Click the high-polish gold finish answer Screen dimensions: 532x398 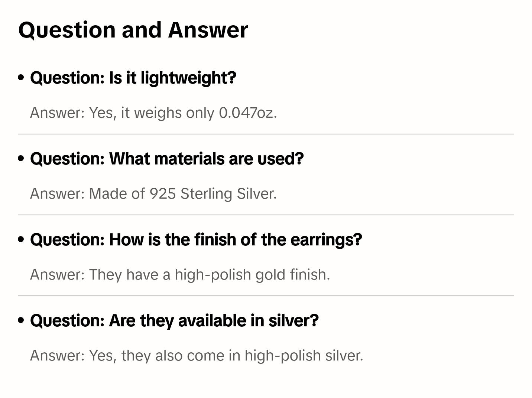coord(180,274)
